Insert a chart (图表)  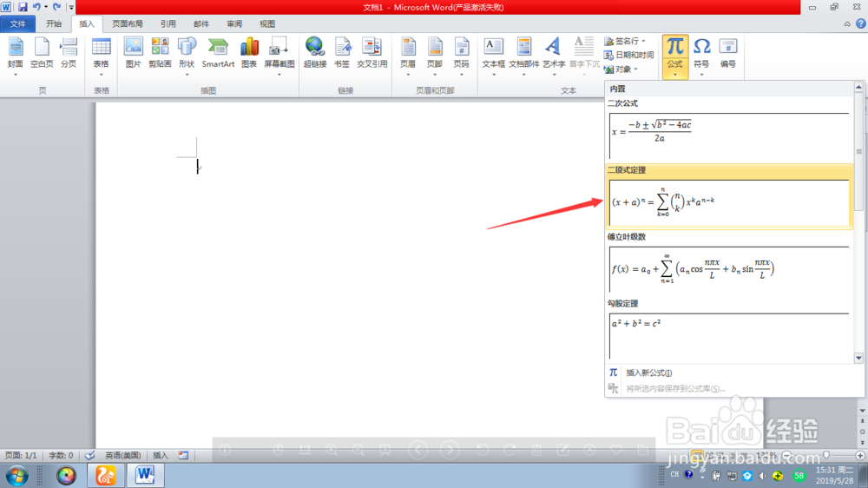click(249, 53)
